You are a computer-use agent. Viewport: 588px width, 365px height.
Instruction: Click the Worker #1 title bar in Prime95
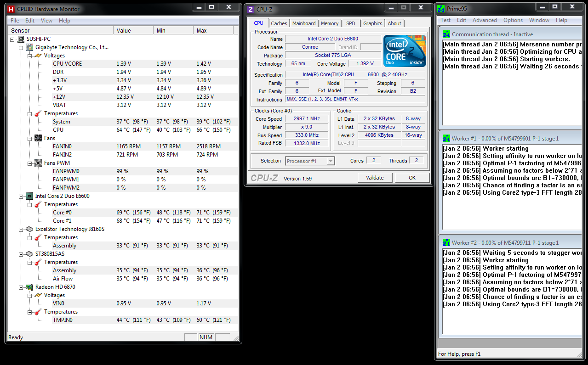pyautogui.click(x=511, y=139)
